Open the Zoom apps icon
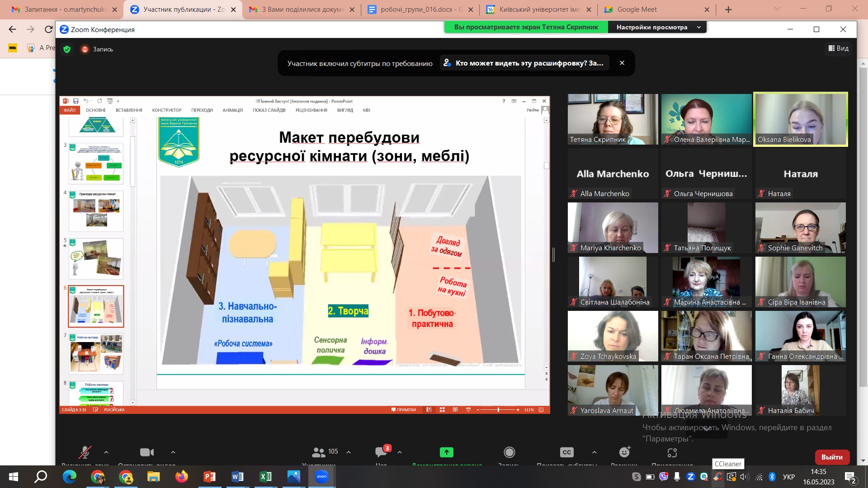This screenshot has width=868, height=488. [672, 452]
